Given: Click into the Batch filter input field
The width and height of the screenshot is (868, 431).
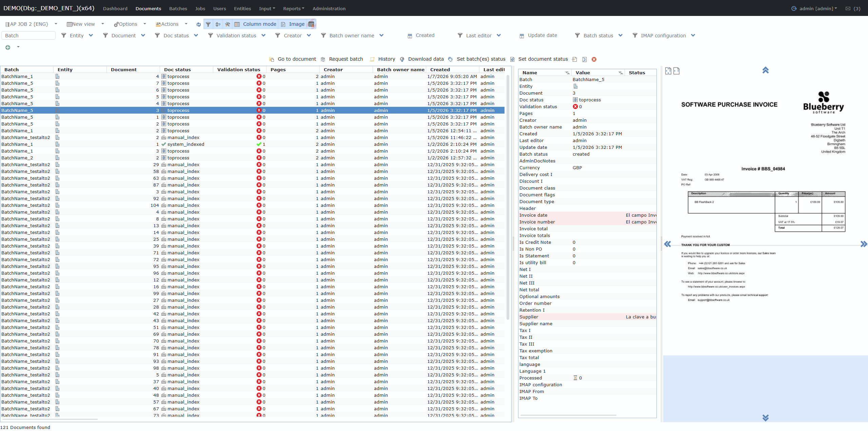Looking at the screenshot, I should (x=29, y=36).
